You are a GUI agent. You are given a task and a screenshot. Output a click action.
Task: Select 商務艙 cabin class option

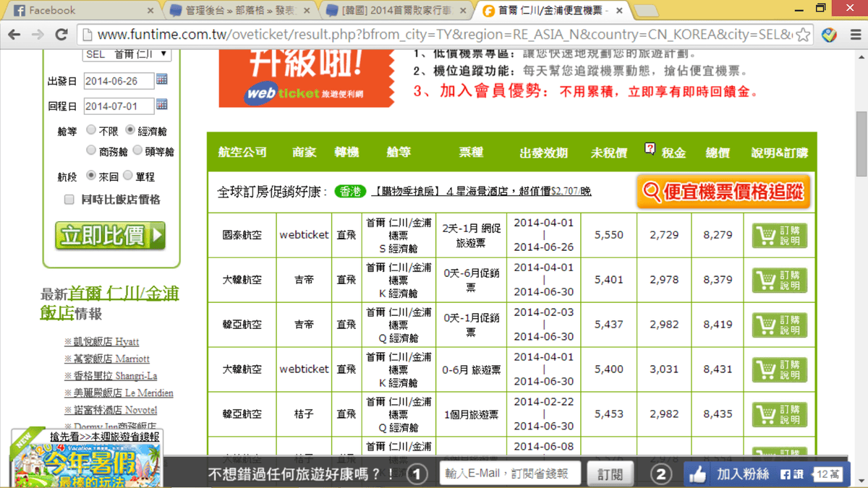tap(91, 150)
